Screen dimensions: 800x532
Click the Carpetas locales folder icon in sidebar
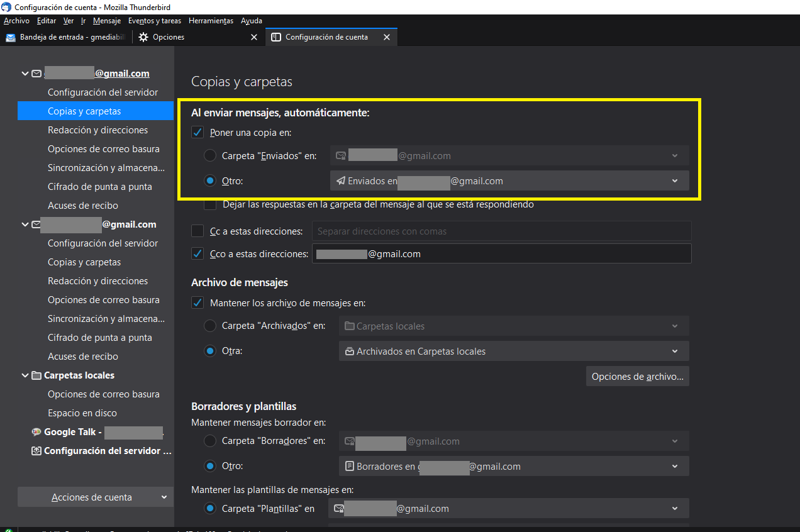click(36, 375)
